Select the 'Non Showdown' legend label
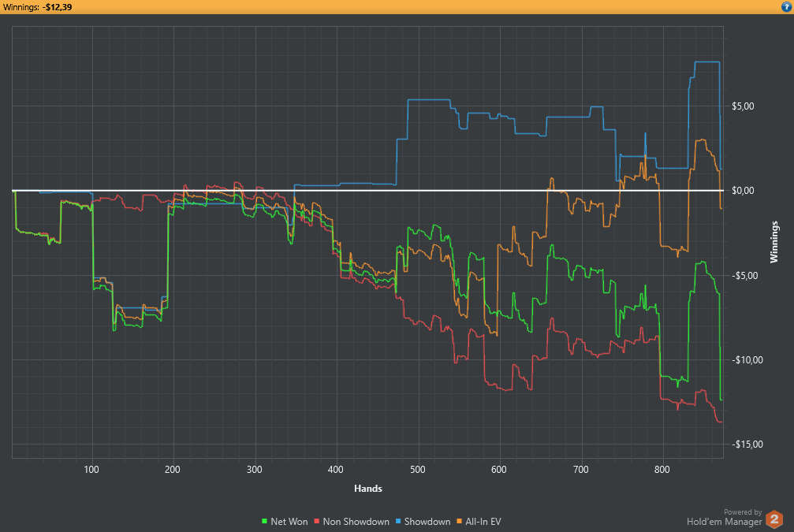The width and height of the screenshot is (794, 532). [356, 522]
